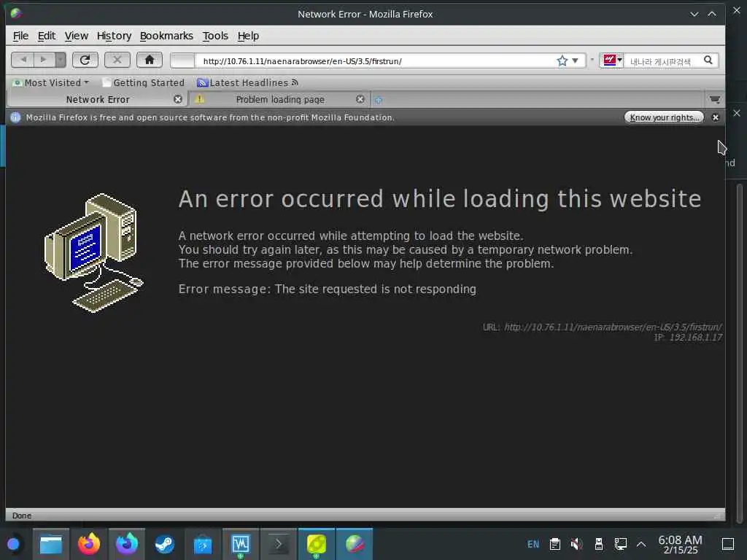Viewport: 747px width, 560px height.
Task: Open the View menu
Action: point(76,36)
